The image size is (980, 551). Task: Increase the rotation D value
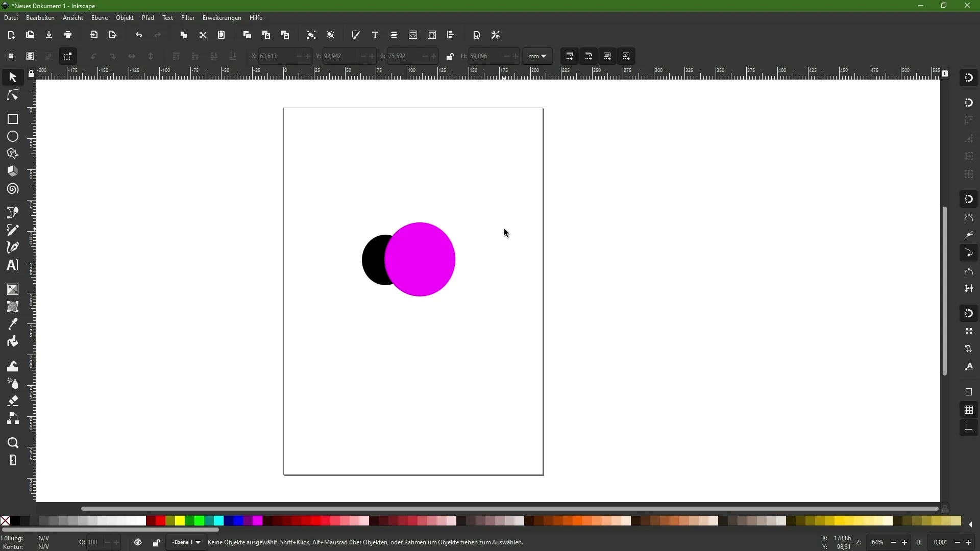(968, 542)
